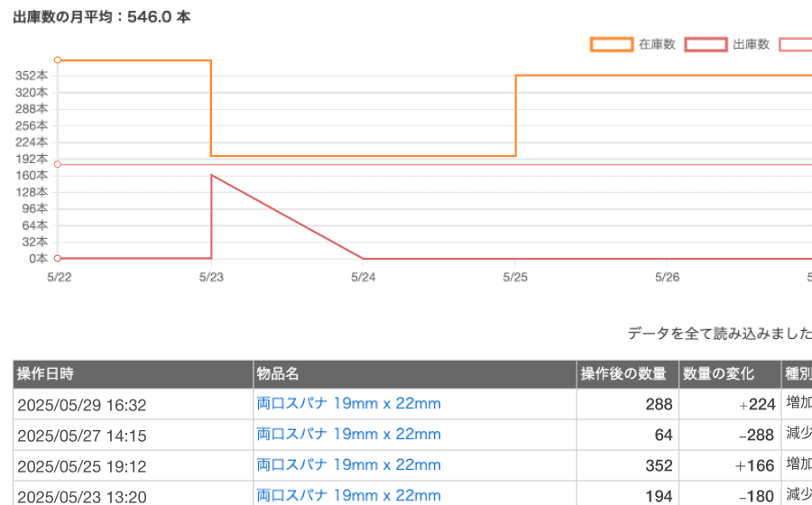Open 両口スパナ link in the 05/23 13:20 row
812x505 pixels.
click(349, 495)
